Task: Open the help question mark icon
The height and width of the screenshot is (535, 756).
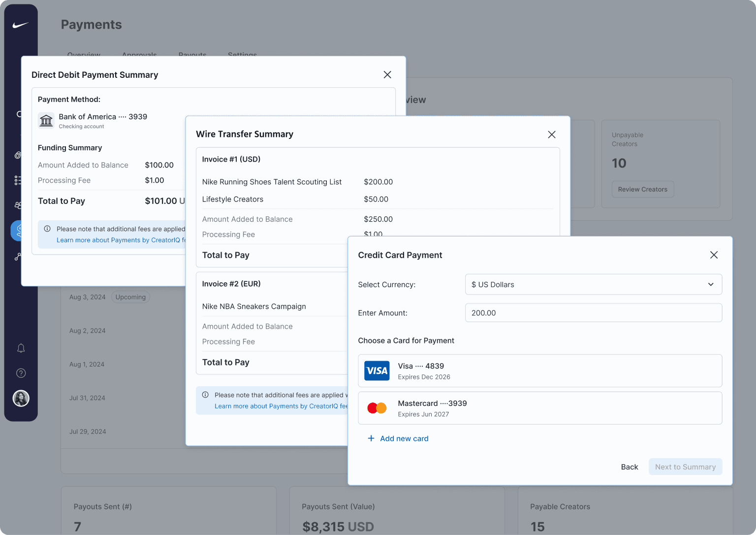Action: (x=21, y=373)
